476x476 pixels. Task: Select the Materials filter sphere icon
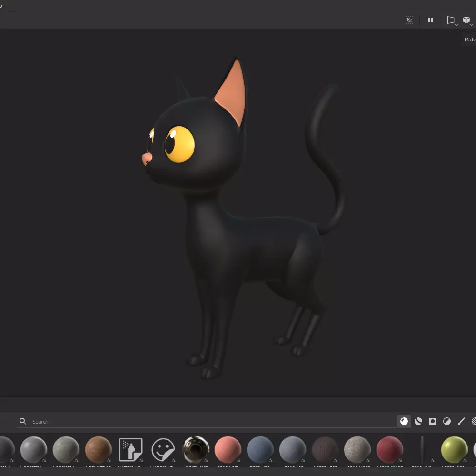coord(404,421)
